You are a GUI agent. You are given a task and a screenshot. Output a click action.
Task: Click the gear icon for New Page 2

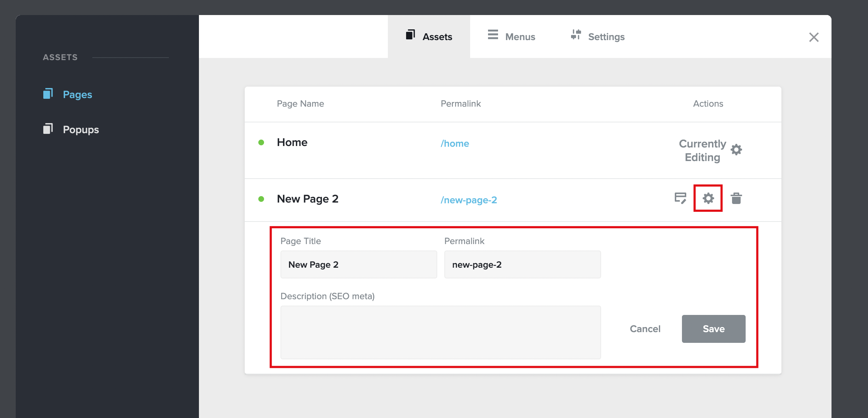click(708, 198)
